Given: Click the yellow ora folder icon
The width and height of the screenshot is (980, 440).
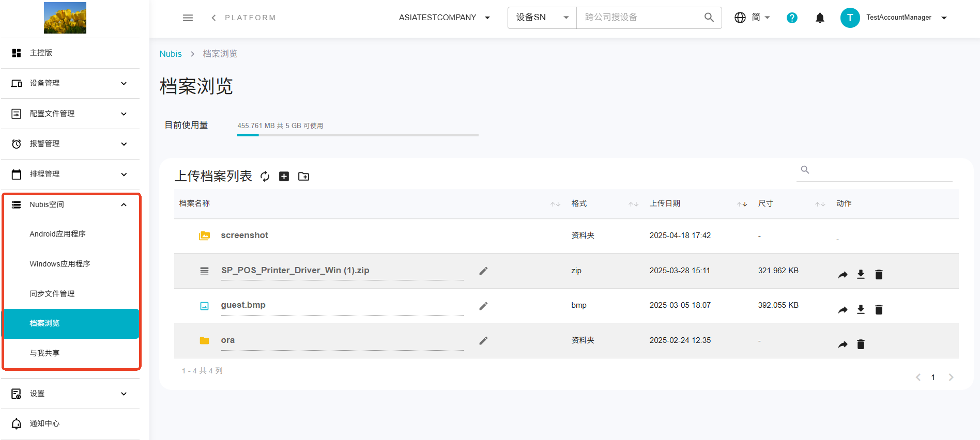Looking at the screenshot, I should tap(205, 341).
